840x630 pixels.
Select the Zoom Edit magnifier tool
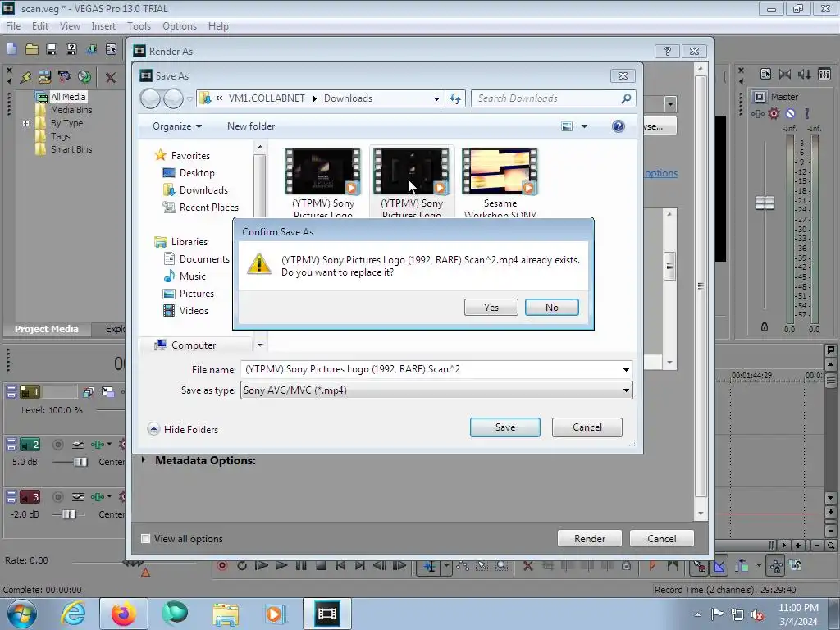[x=501, y=566]
